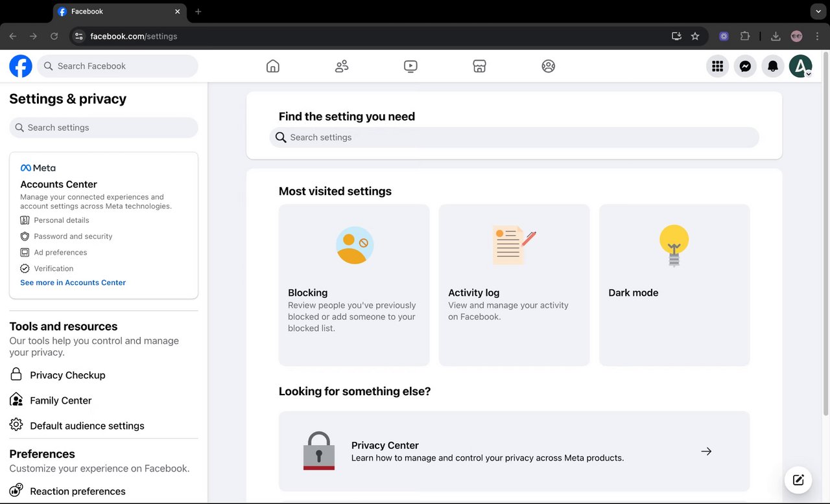
Task: Click the Find the setting search field
Action: (x=514, y=137)
